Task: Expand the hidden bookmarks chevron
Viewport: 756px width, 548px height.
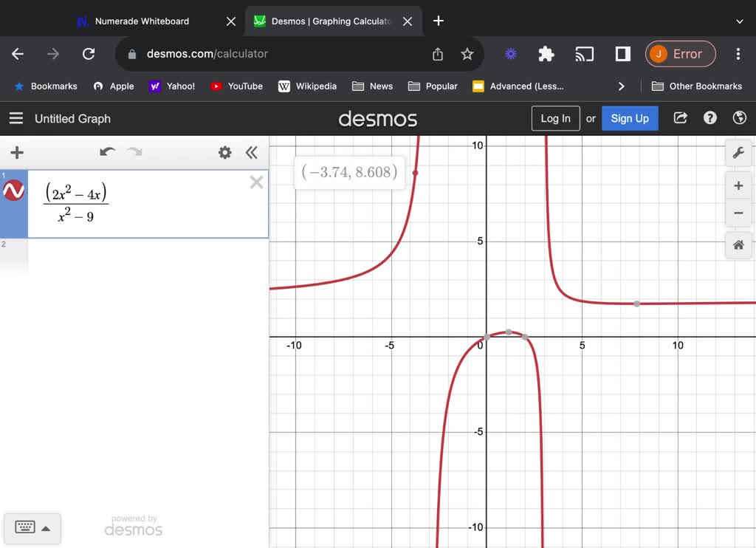Action: [621, 86]
